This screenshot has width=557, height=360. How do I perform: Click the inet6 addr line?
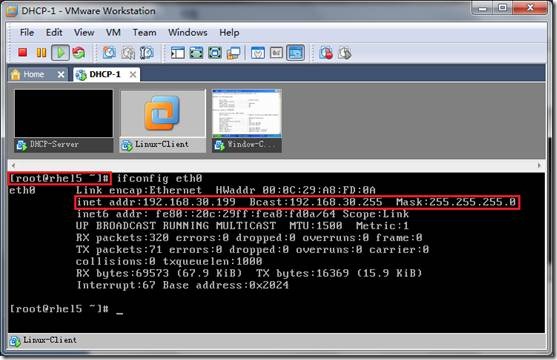tap(243, 214)
